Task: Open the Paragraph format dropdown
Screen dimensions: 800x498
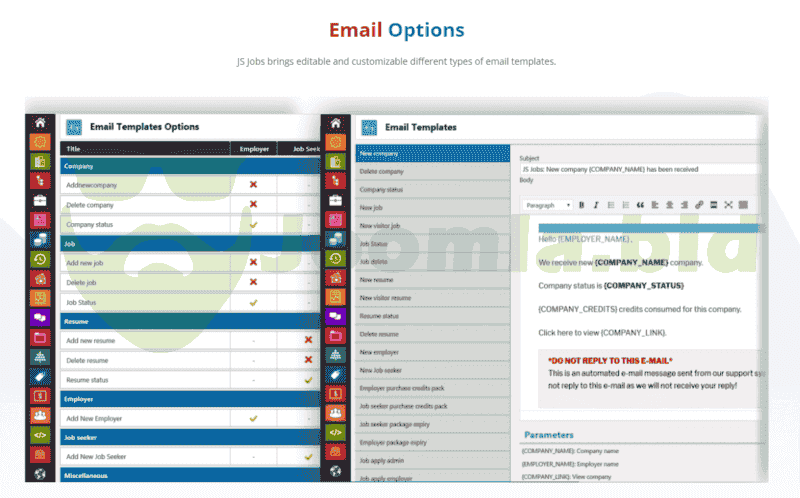Action: (547, 205)
